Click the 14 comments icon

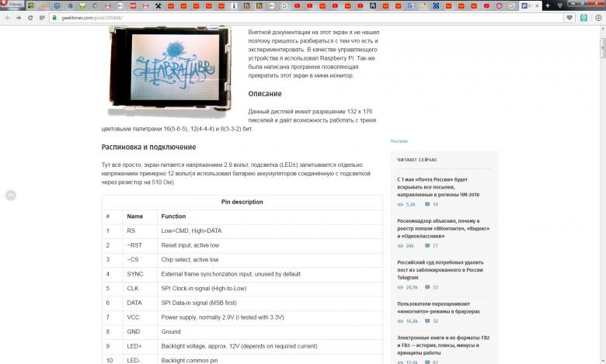pyautogui.click(x=427, y=204)
